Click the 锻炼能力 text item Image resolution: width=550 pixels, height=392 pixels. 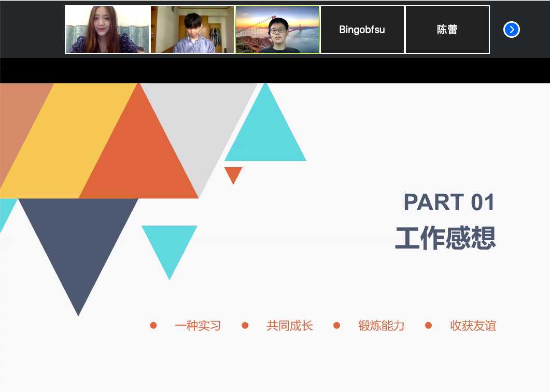(381, 326)
